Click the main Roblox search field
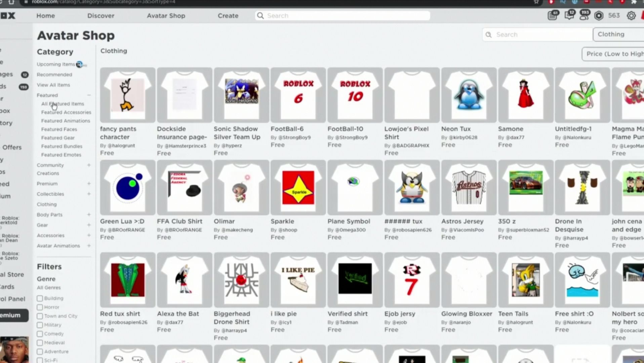The image size is (644, 363). click(x=343, y=15)
